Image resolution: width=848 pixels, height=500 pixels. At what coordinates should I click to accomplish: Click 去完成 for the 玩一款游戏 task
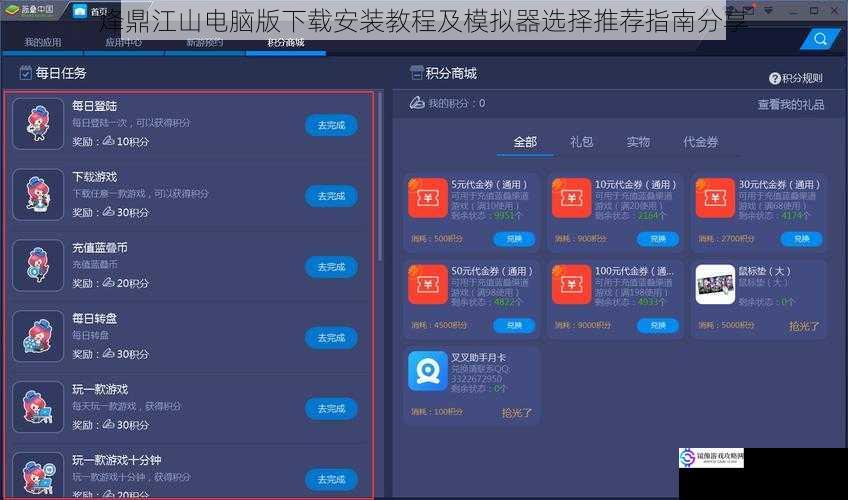[x=331, y=409]
